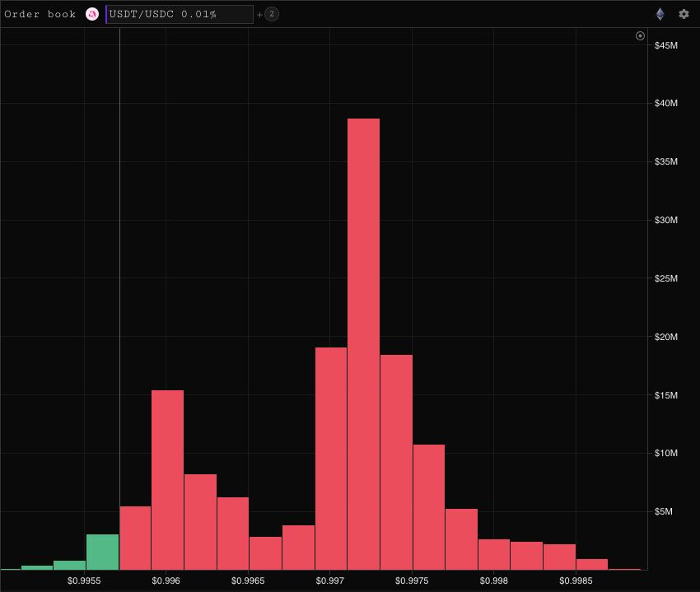Click the $30M axis label
700x592 pixels.
(x=665, y=220)
